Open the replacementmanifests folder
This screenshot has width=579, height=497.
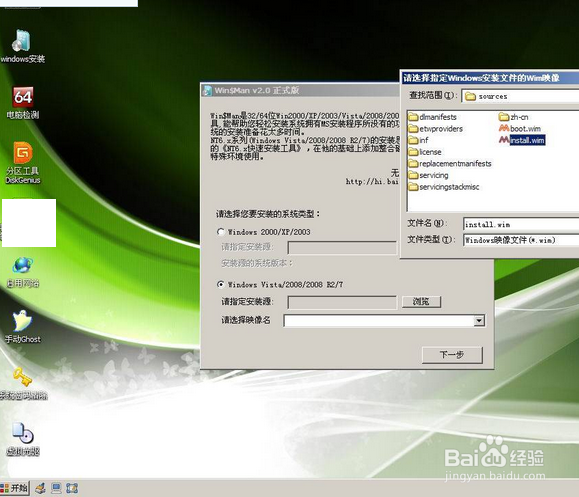450,164
